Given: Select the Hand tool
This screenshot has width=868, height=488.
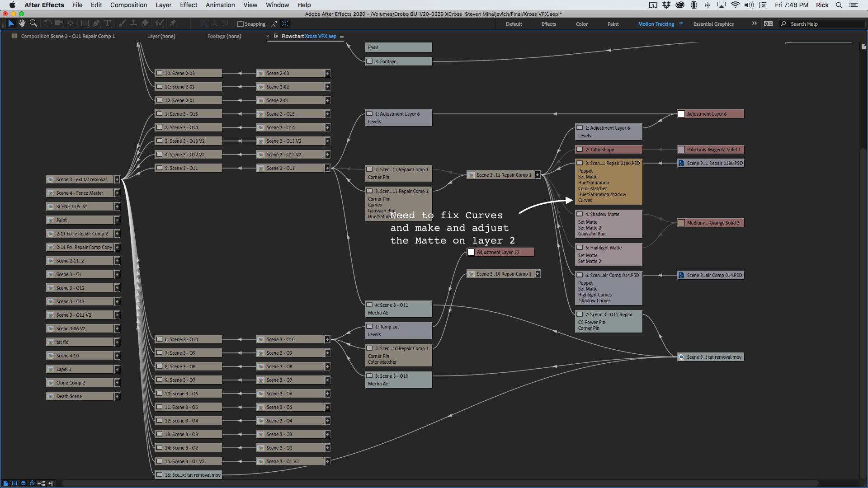Looking at the screenshot, I should coord(22,23).
